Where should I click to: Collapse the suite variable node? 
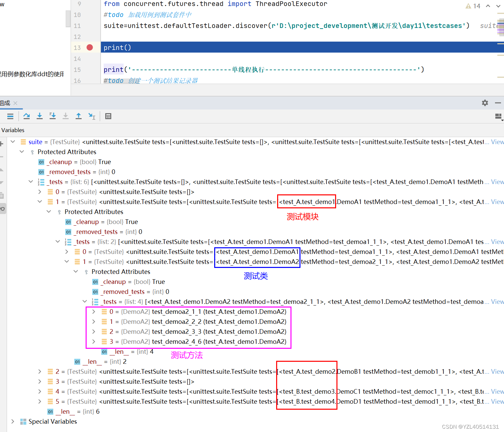(13, 142)
